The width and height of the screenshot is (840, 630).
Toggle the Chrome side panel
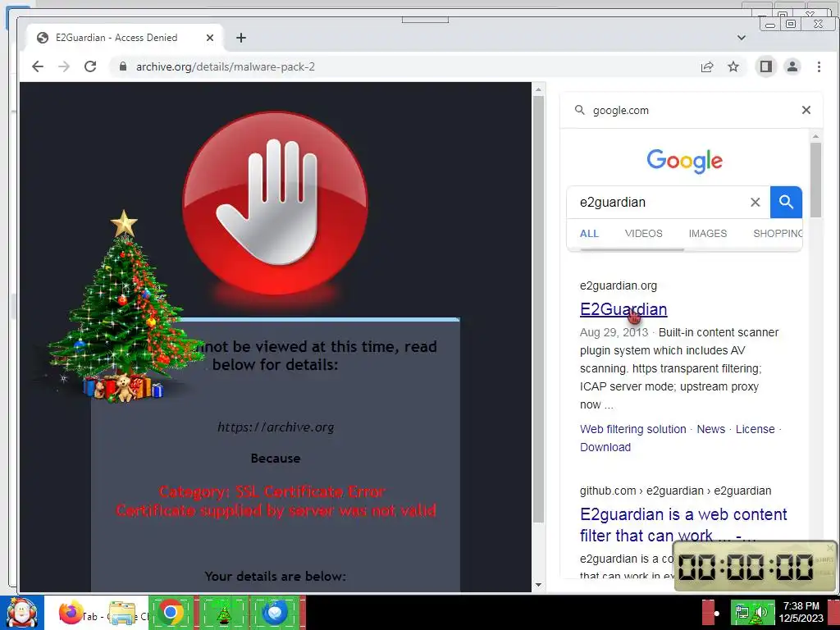click(x=766, y=66)
